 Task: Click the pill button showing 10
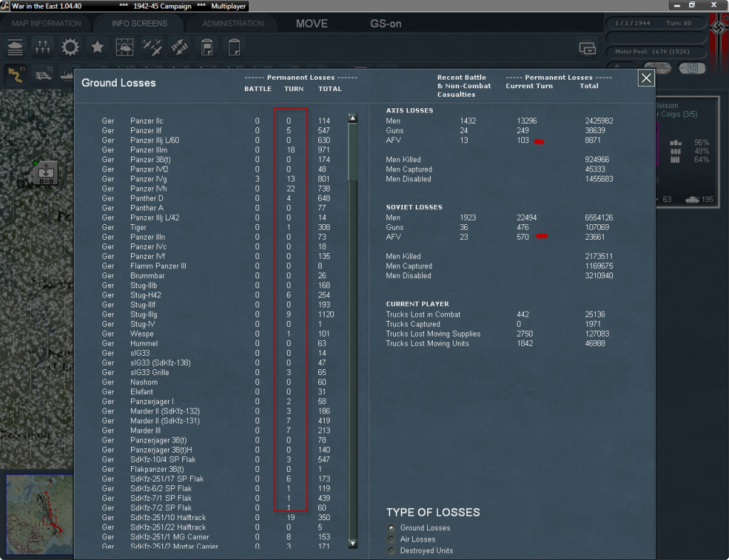pos(691,68)
